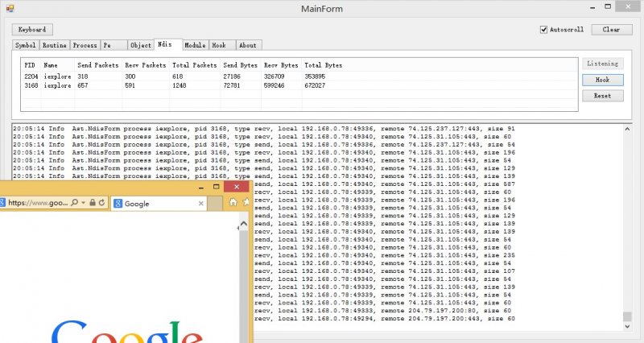Select the iexplore row with PID 3168
This screenshot has width=644, height=343.
coord(299,85)
